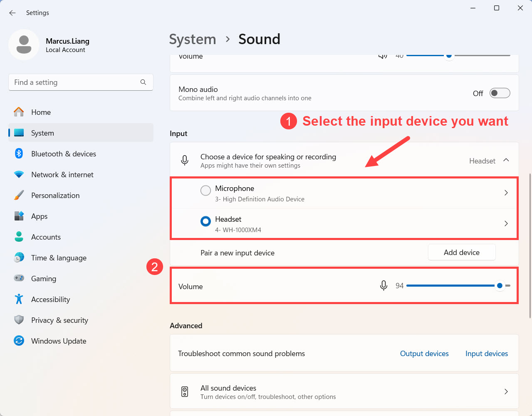
Task: Click the back arrow icon in Settings
Action: tap(12, 13)
